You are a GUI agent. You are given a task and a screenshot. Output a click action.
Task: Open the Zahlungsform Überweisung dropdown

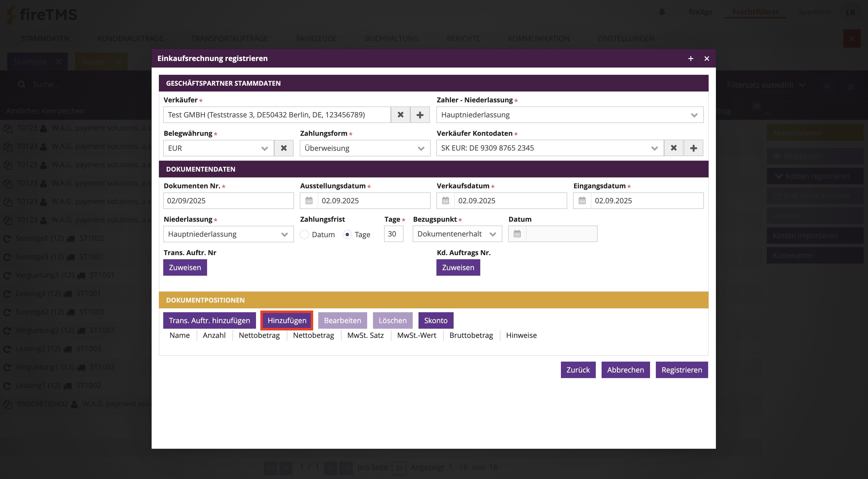(364, 148)
